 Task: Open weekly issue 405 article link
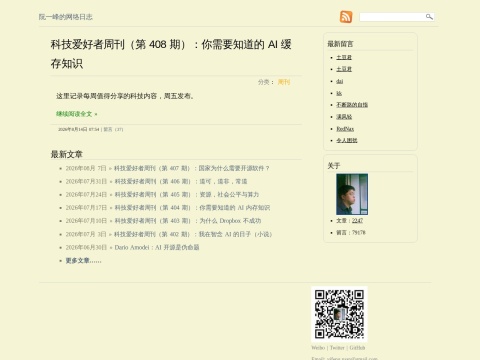(x=187, y=195)
